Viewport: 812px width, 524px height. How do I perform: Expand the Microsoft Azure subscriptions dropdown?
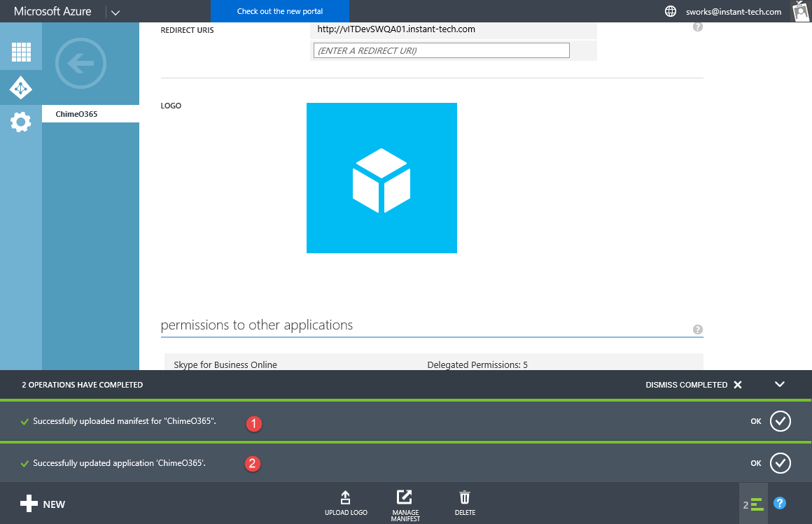click(x=115, y=12)
